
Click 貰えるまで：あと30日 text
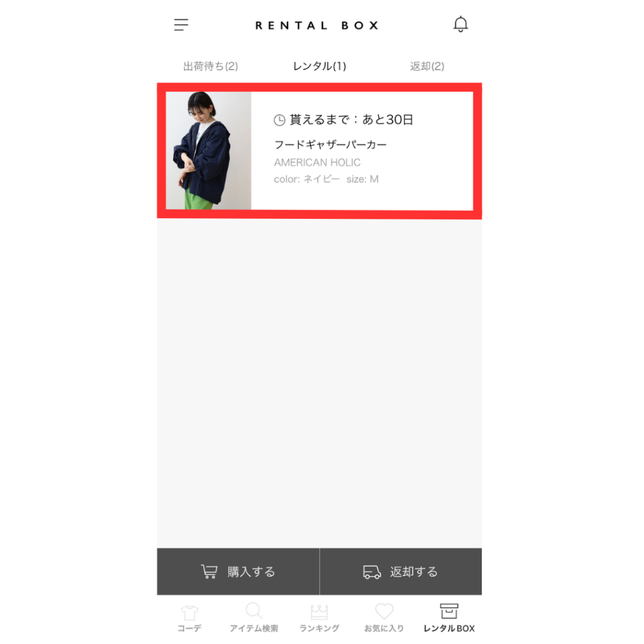[x=351, y=119]
